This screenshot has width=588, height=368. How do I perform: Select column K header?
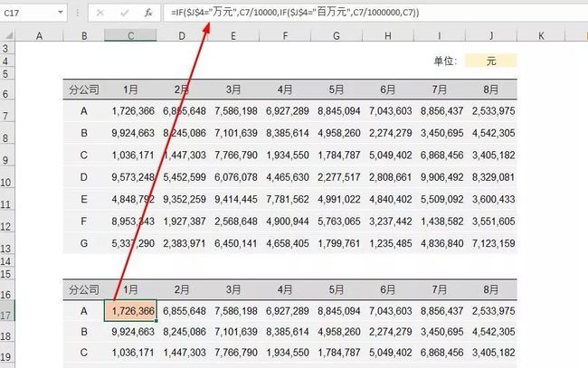tap(541, 35)
